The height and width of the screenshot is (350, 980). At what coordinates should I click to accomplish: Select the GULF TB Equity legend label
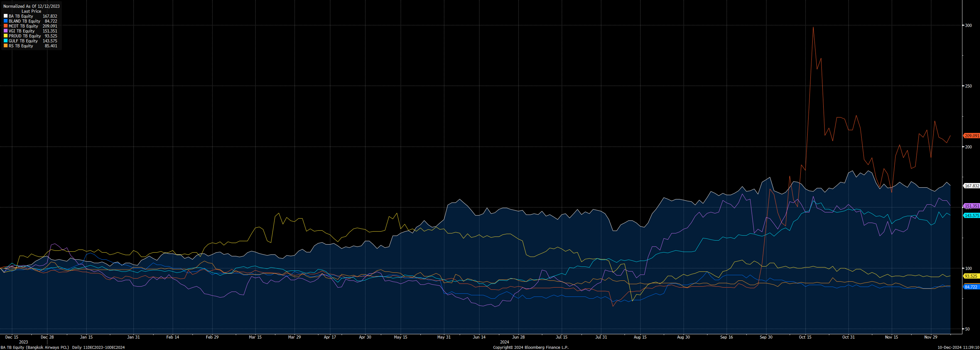click(x=23, y=41)
